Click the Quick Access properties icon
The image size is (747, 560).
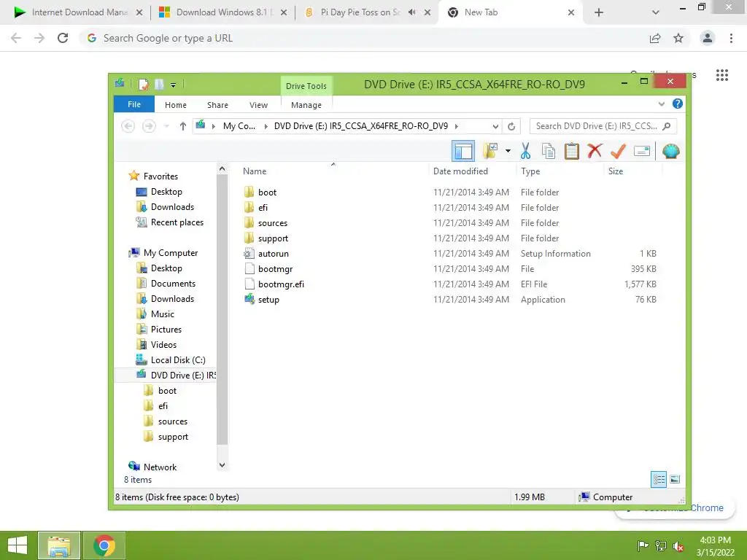tap(144, 85)
